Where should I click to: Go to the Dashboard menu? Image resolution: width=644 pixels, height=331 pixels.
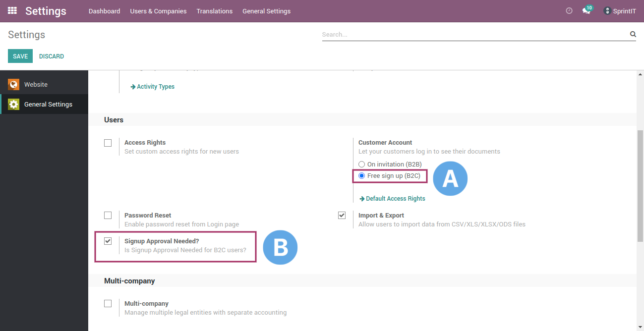click(104, 11)
